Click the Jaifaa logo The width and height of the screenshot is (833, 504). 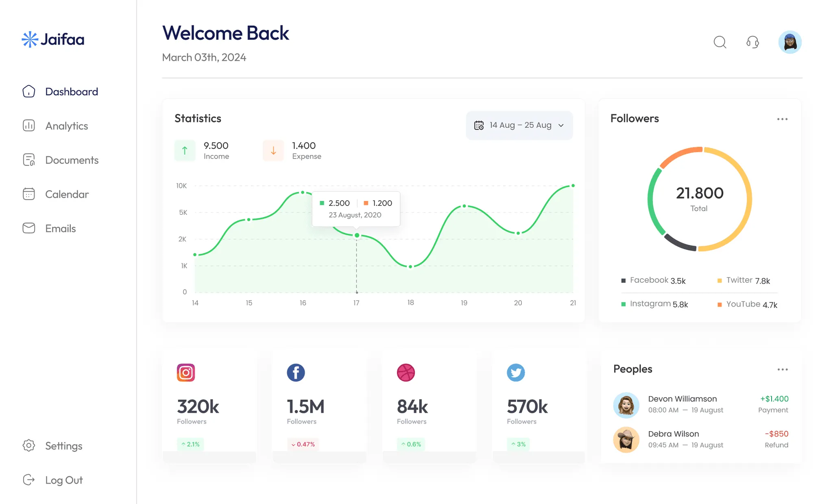coord(53,39)
